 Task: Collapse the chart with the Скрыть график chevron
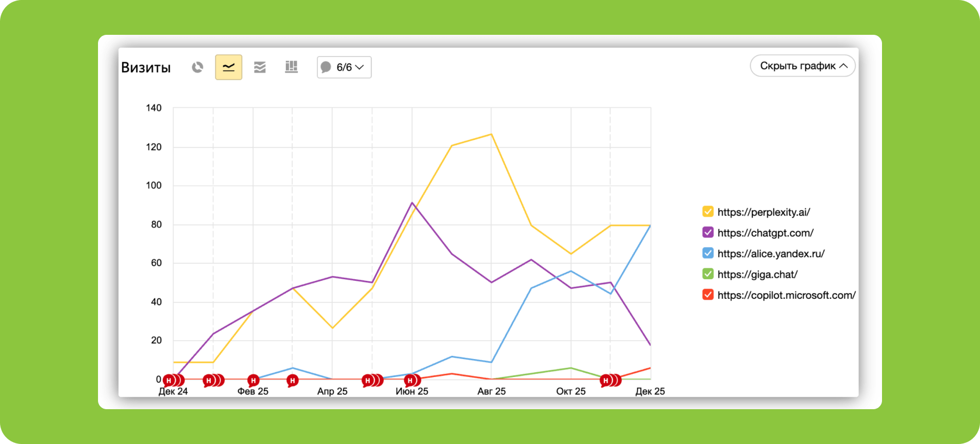click(843, 66)
